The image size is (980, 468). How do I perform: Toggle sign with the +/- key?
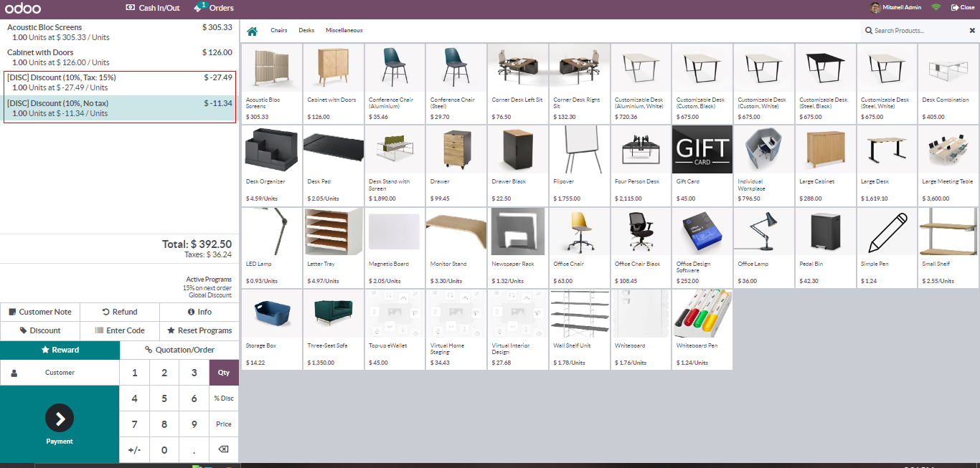[134, 450]
